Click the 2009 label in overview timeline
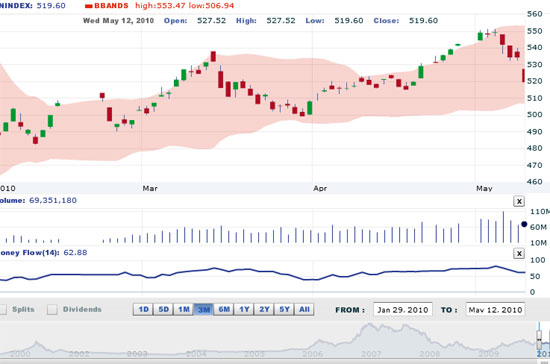 pyautogui.click(x=489, y=353)
